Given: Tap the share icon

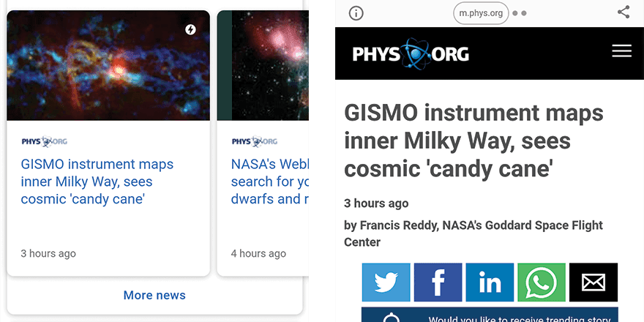Looking at the screenshot, I should [x=624, y=12].
